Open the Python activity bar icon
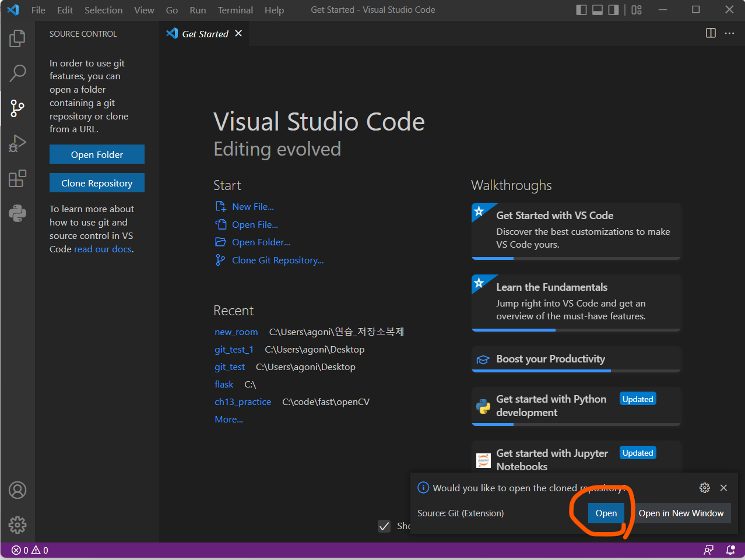Image resolution: width=745 pixels, height=560 pixels. pos(17,213)
